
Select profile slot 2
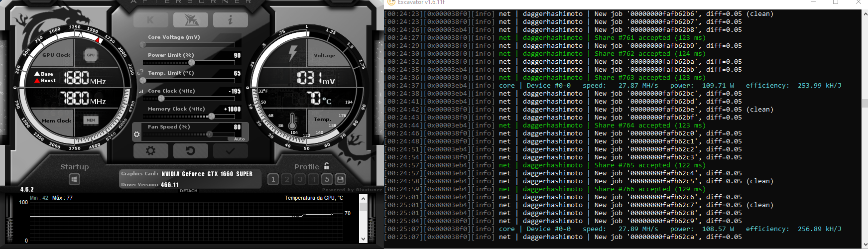coord(286,179)
